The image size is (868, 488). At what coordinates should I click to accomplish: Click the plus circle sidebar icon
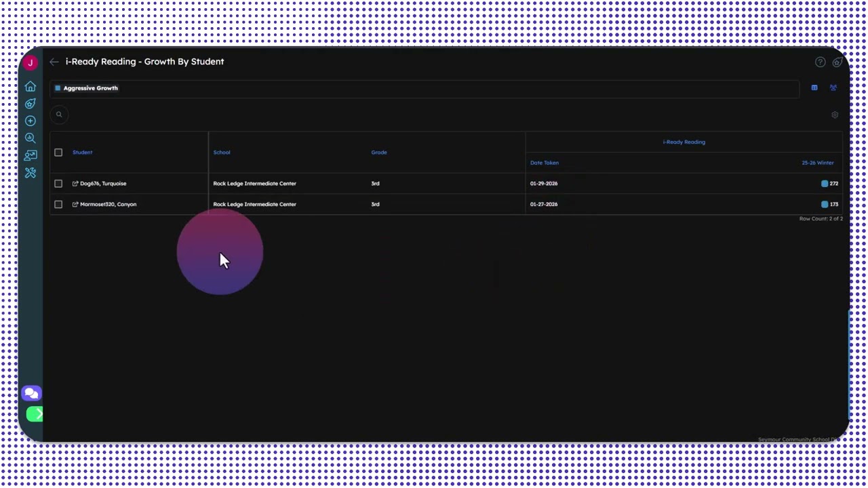(31, 121)
